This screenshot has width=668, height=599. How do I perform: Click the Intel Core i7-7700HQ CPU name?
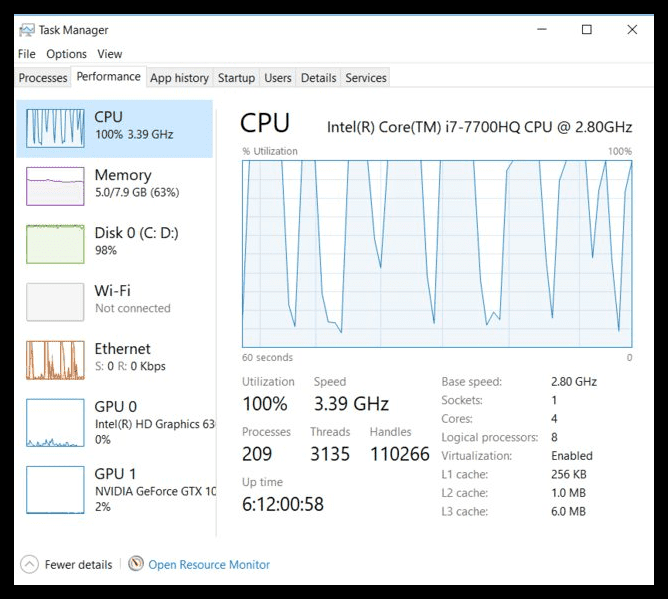click(479, 127)
